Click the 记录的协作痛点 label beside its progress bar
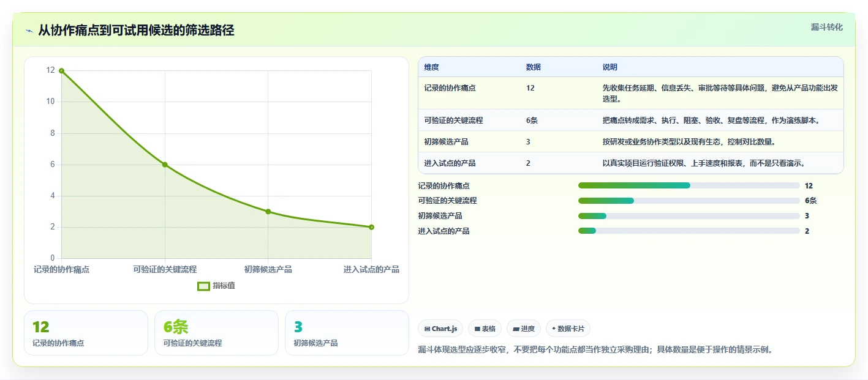 (x=443, y=185)
